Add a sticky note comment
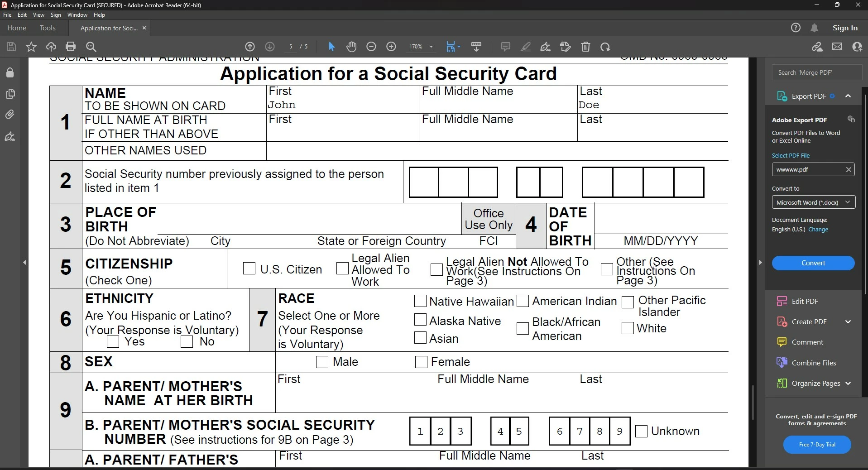This screenshot has height=470, width=868. coord(506,47)
